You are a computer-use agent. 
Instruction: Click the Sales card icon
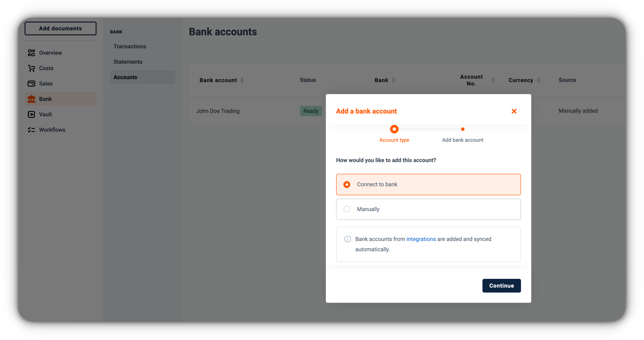[31, 84]
